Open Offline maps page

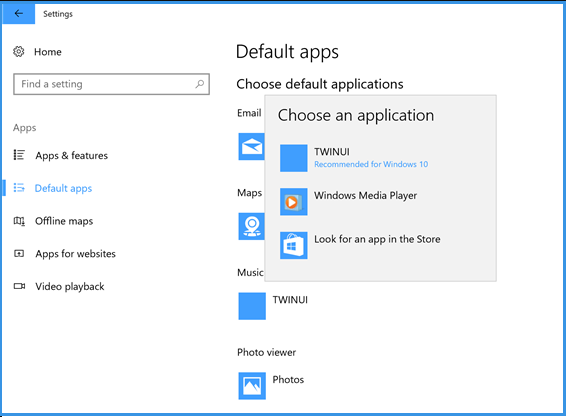pos(64,221)
